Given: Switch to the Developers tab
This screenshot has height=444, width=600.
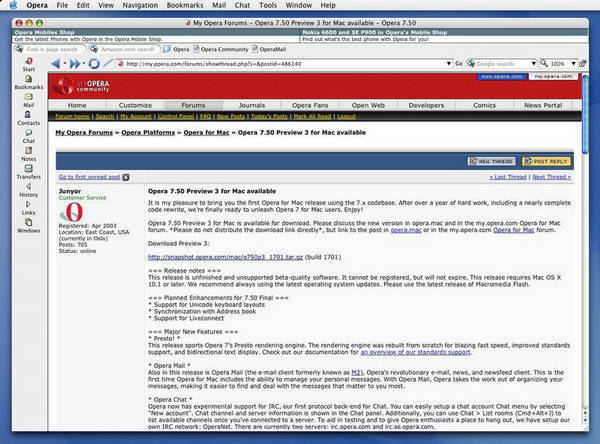Looking at the screenshot, I should 426,105.
